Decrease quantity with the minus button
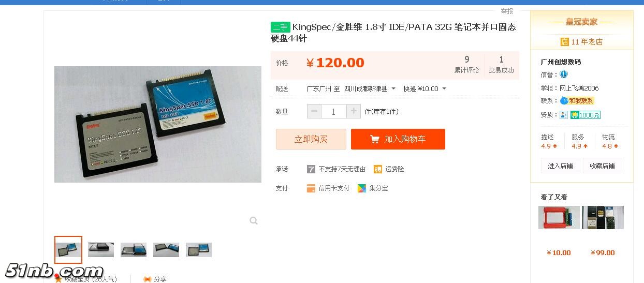 314,111
